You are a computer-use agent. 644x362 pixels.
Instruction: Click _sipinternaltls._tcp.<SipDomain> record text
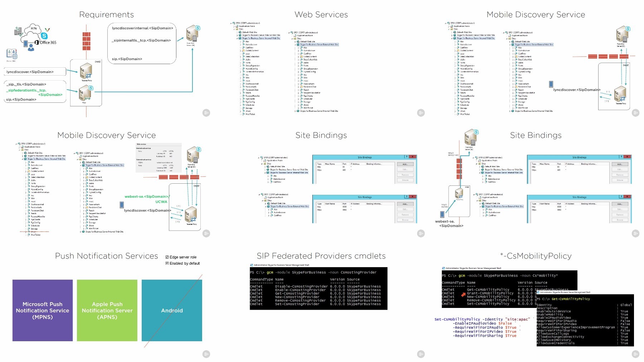(x=141, y=40)
